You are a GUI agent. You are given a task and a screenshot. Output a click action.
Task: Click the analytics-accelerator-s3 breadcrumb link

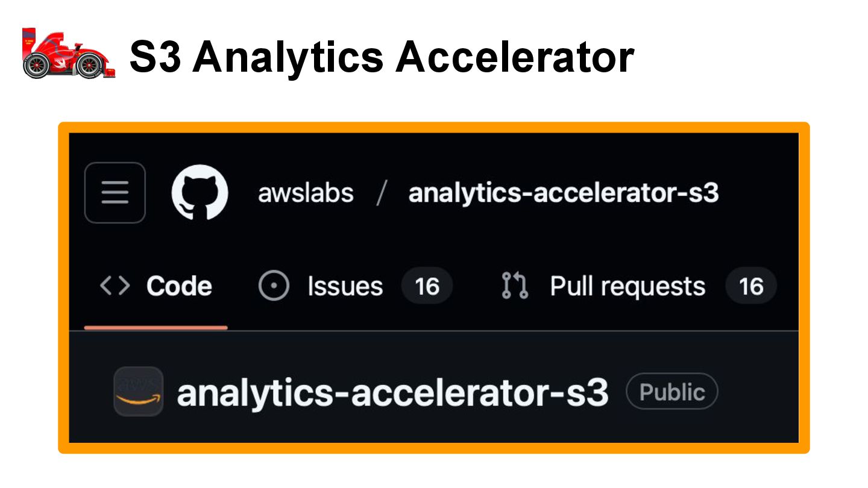click(x=564, y=193)
